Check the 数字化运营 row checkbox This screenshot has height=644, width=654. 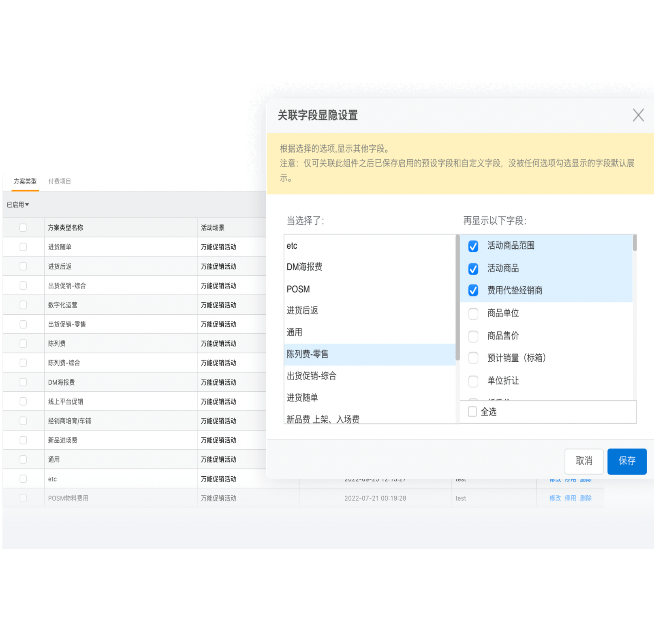23,305
